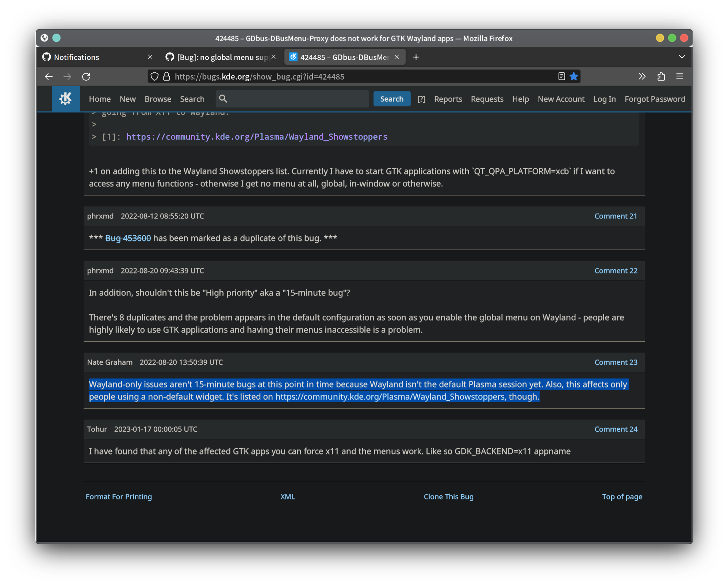
Task: Open the Firefox application menu
Action: tap(680, 76)
